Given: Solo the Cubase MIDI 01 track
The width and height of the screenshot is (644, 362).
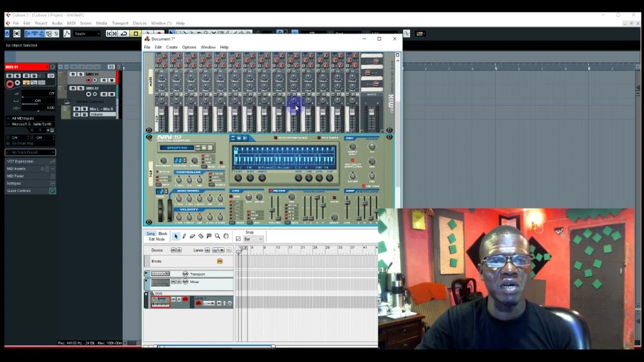Looking at the screenshot, I should (79, 74).
